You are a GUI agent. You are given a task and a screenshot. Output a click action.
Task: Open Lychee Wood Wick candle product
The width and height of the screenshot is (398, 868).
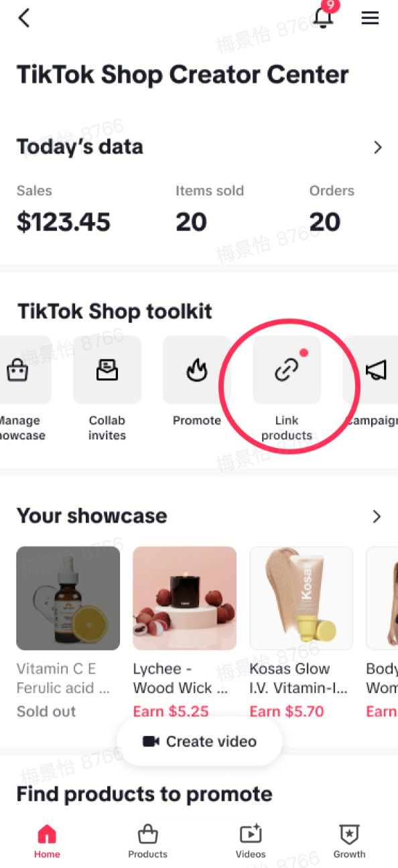pyautogui.click(x=185, y=598)
